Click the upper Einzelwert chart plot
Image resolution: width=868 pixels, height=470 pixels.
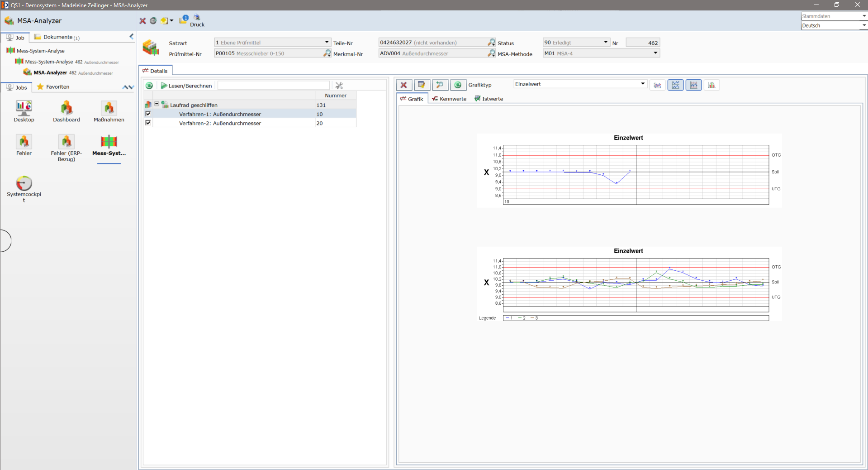coord(636,175)
